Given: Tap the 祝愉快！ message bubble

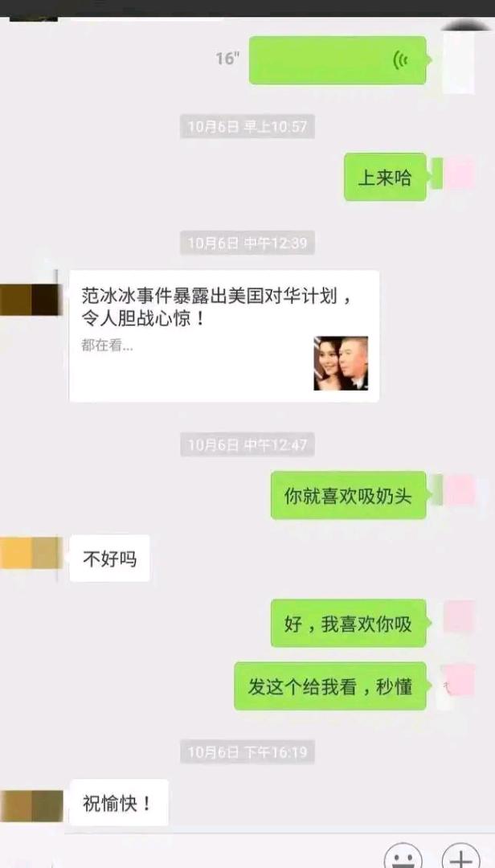Looking at the screenshot, I should [118, 803].
